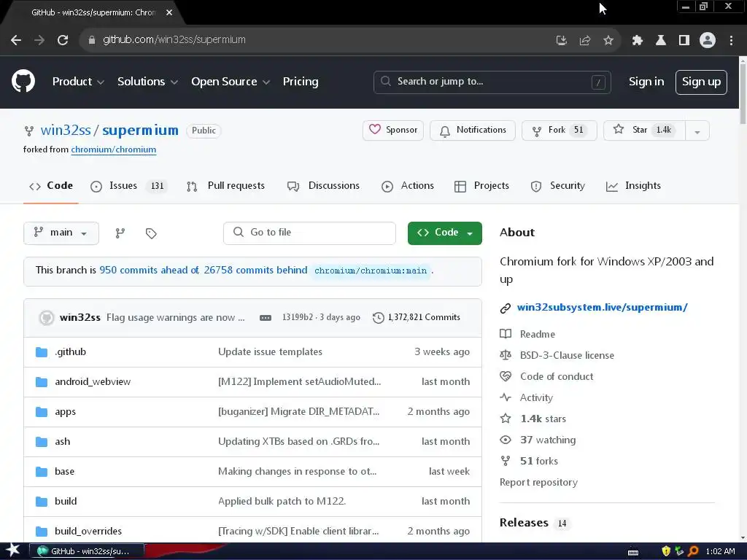The width and height of the screenshot is (747, 560).
Task: Open the Activity link in About
Action: click(x=536, y=397)
